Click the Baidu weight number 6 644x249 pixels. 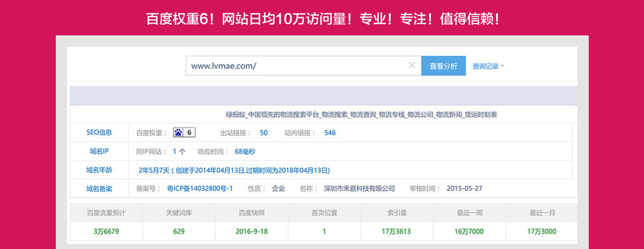(x=189, y=133)
